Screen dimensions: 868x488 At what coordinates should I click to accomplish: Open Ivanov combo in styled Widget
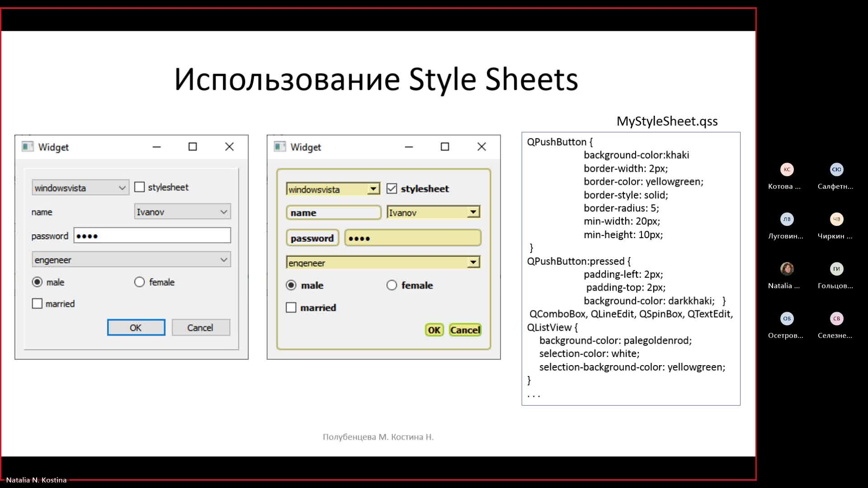pos(434,212)
